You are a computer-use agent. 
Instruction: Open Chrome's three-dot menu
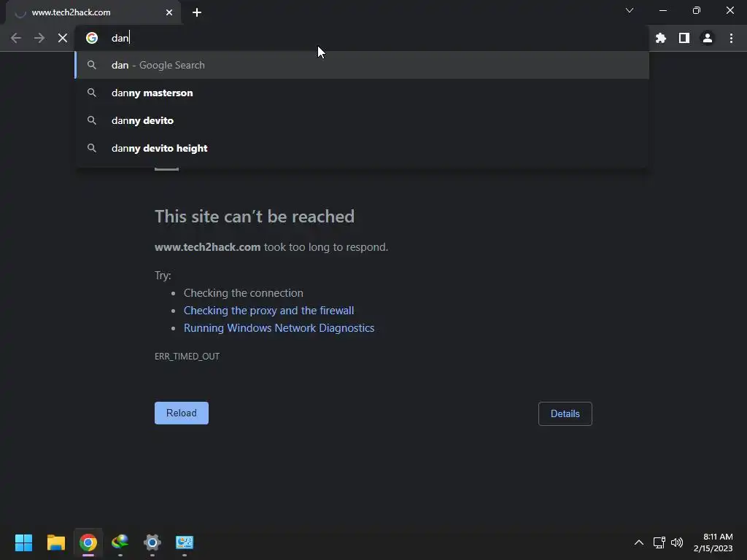pyautogui.click(x=731, y=38)
